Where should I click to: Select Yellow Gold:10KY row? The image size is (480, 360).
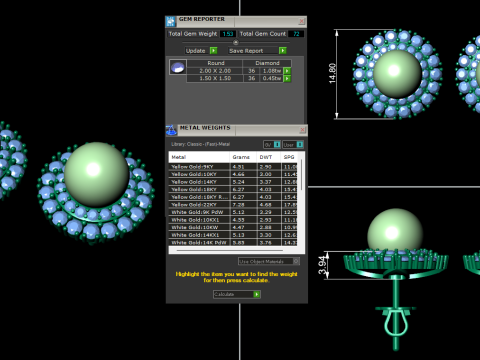[233, 174]
